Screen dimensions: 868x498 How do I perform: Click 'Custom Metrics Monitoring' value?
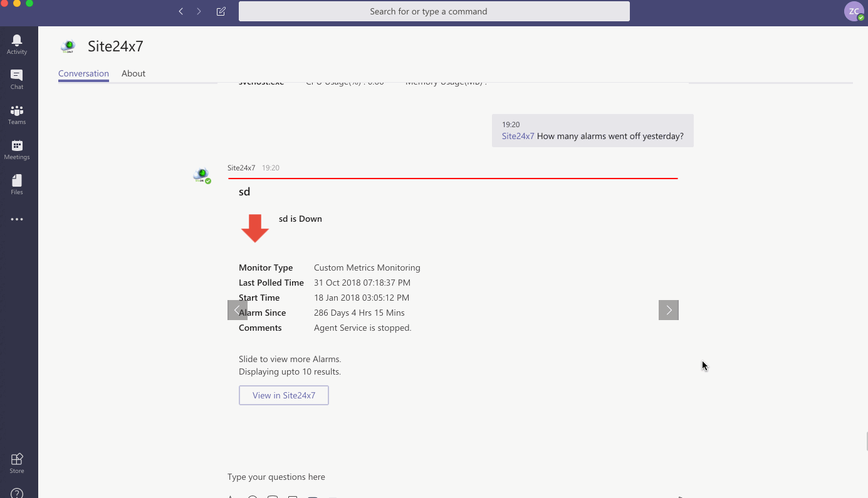[x=367, y=267]
